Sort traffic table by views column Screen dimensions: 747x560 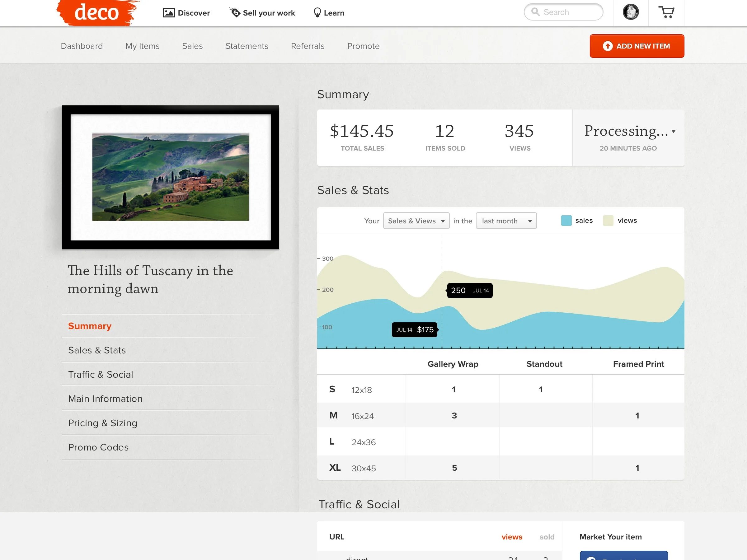(x=512, y=537)
